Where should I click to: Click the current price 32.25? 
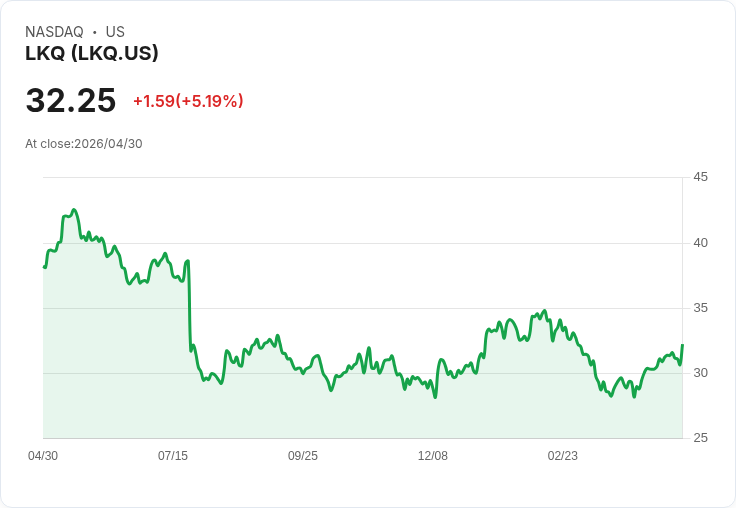71,101
